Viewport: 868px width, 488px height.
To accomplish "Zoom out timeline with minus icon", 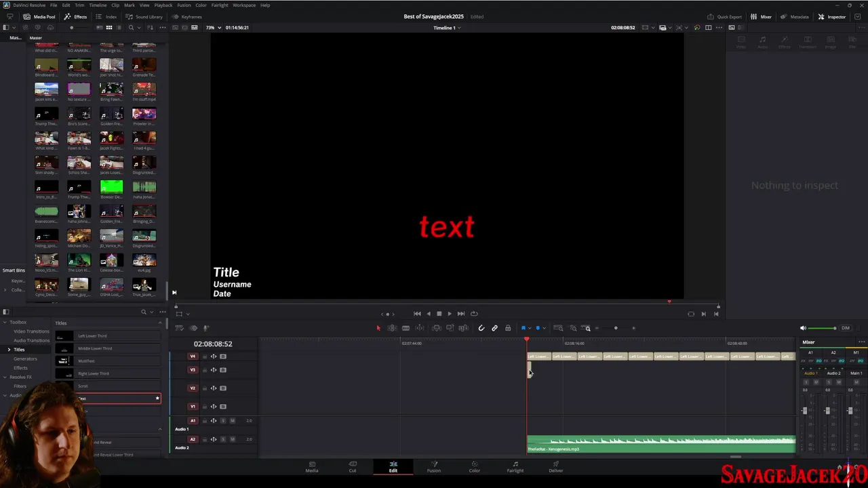I will (x=597, y=328).
